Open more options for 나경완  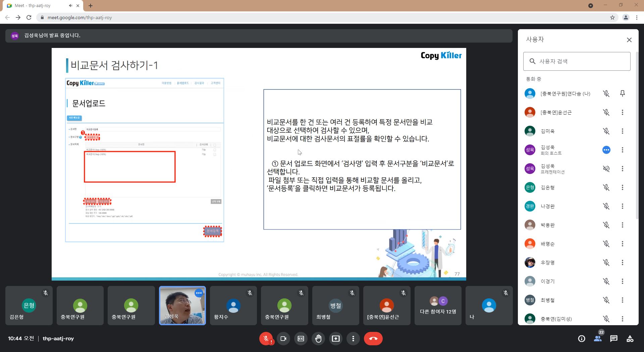(x=623, y=206)
